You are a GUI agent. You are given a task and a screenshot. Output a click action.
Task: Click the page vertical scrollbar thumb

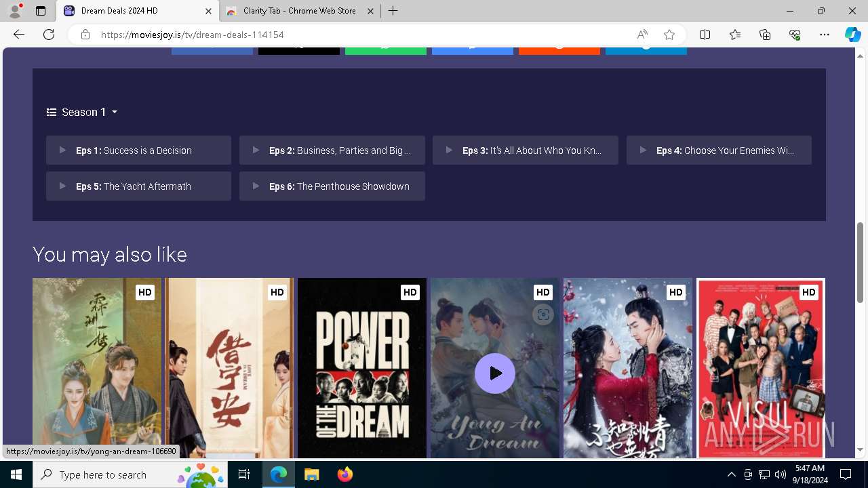(861, 262)
